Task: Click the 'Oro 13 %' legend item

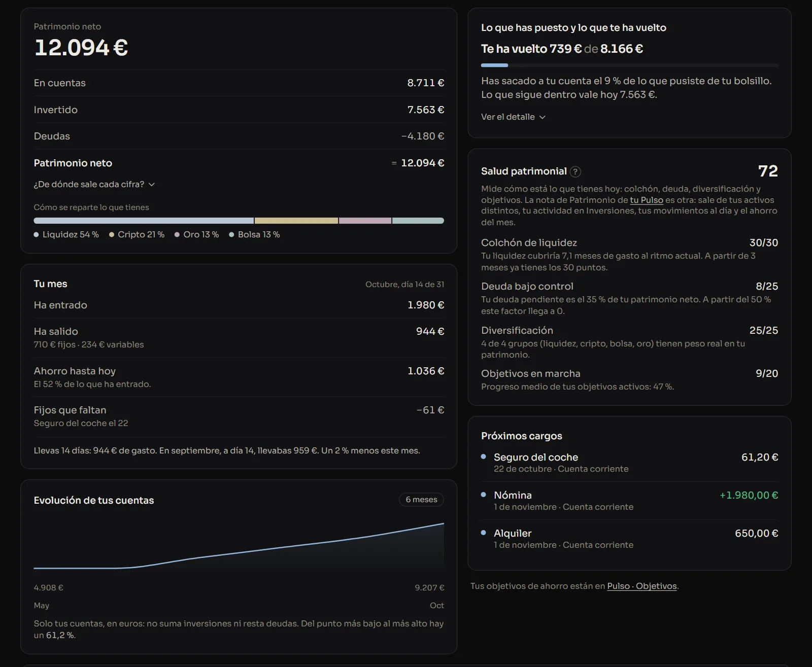Action: [196, 234]
